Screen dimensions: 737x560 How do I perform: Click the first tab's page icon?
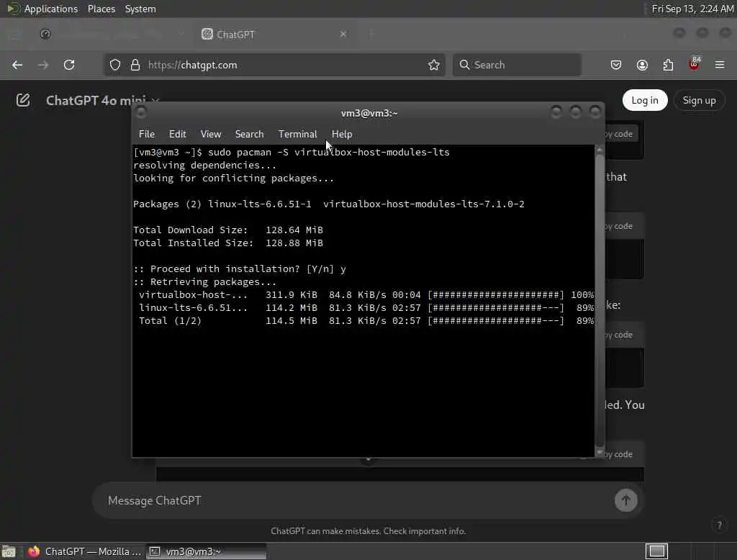click(45, 35)
